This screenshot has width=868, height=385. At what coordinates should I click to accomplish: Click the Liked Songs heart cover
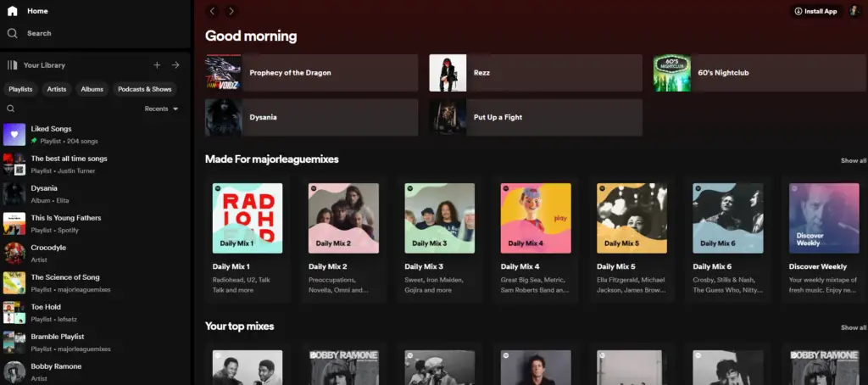pyautogui.click(x=14, y=135)
